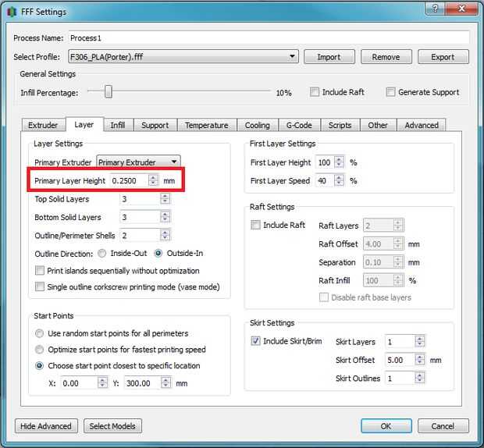The height and width of the screenshot is (448, 484).
Task: Enable the Generate Support checkbox
Action: (390, 92)
